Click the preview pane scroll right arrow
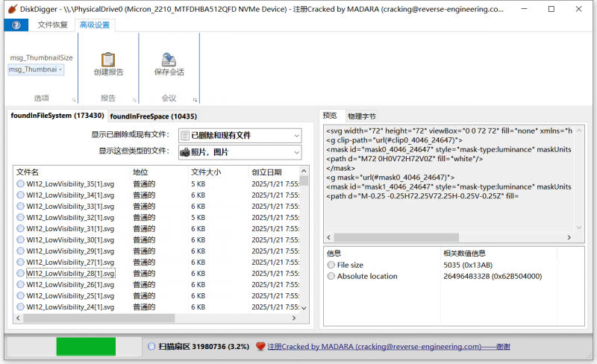The width and height of the screenshot is (597, 364). point(569,237)
